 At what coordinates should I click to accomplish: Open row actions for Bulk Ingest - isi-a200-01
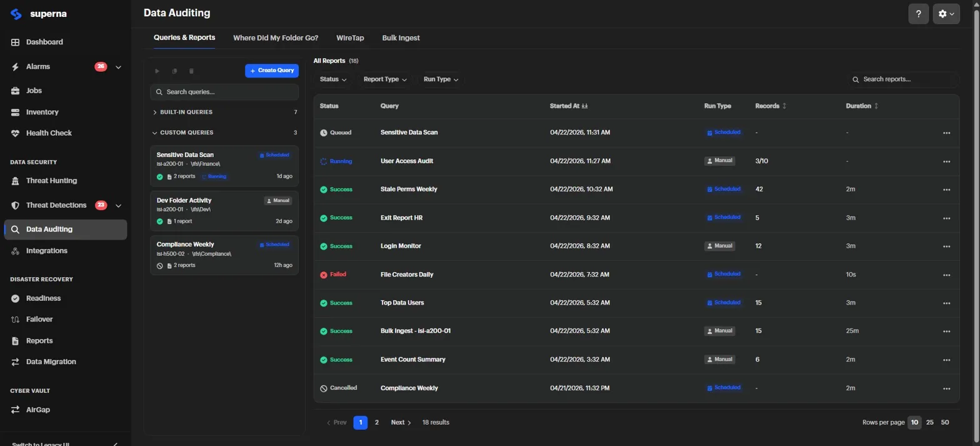[946, 332]
